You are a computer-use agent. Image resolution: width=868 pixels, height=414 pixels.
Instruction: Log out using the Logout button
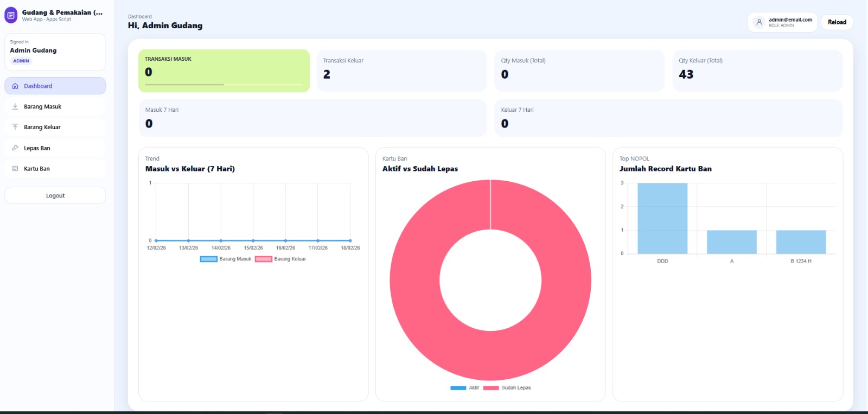coord(55,196)
